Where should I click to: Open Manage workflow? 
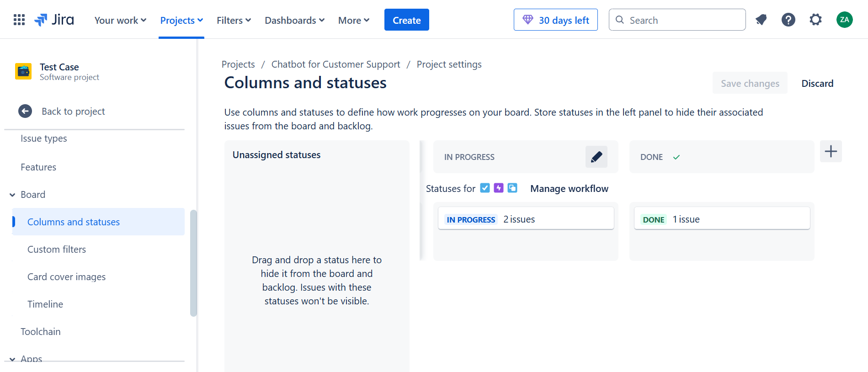coord(569,188)
